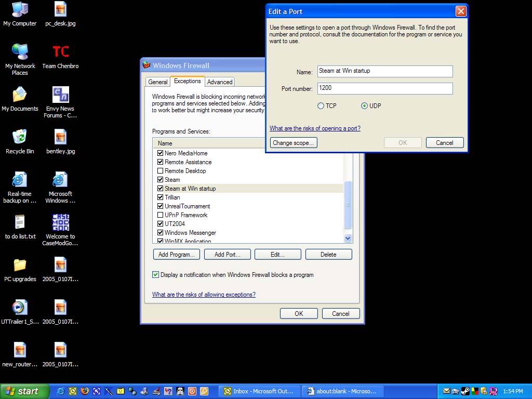
Task: Click the Name field in Edit a Port
Action: [x=385, y=71]
